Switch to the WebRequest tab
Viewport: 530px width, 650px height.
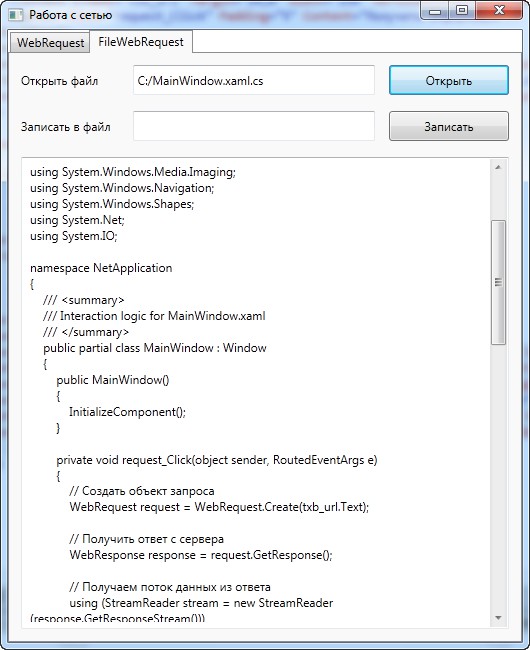[50, 42]
